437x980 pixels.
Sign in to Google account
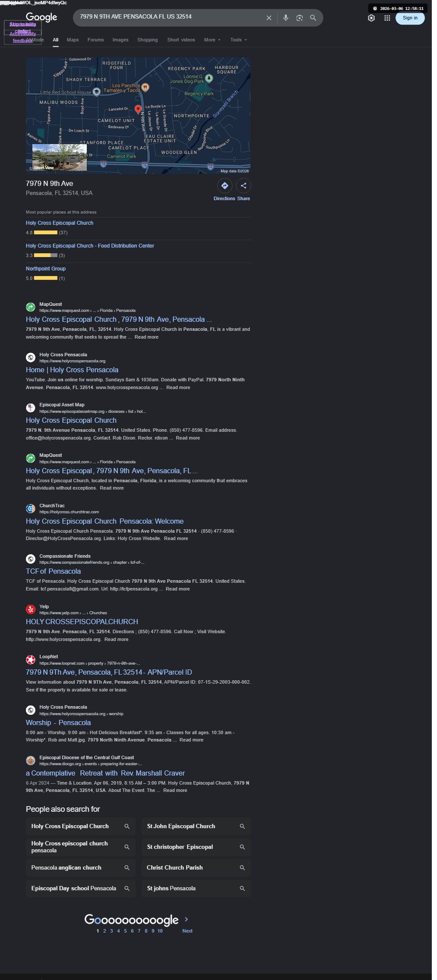point(410,18)
